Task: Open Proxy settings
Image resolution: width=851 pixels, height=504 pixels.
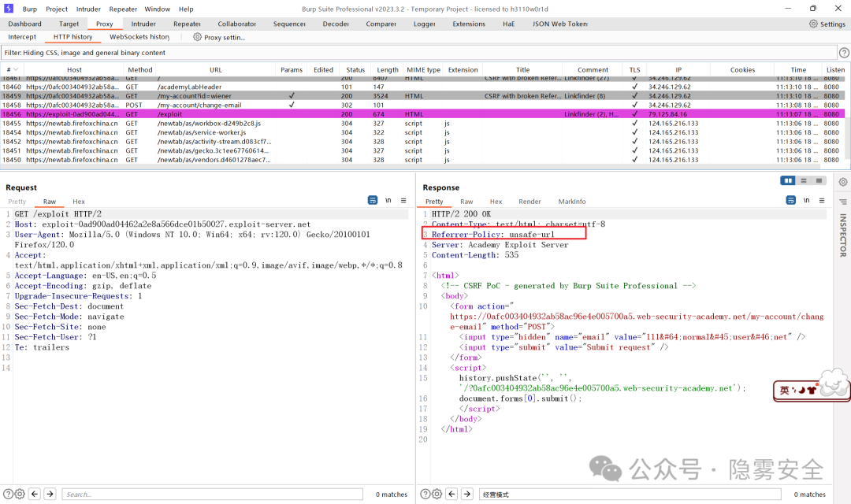Action: point(219,37)
